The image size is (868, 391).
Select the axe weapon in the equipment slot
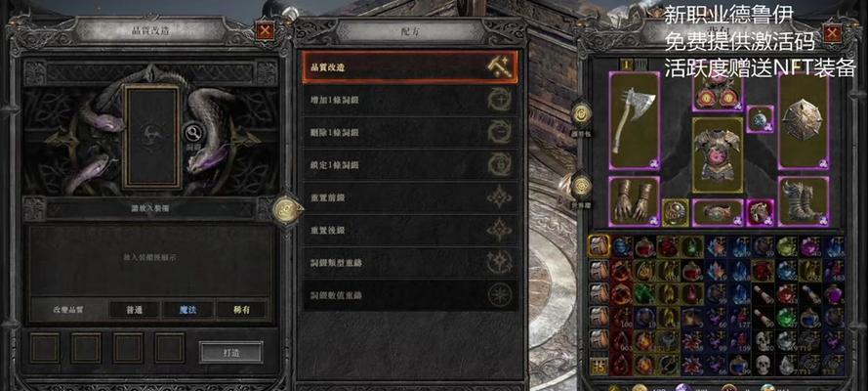click(635, 120)
